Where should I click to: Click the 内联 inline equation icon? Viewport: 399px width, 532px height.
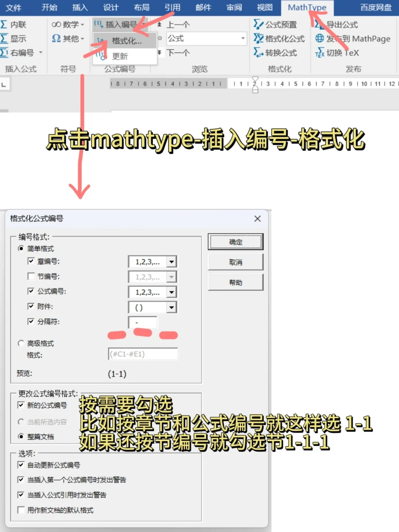[4, 24]
